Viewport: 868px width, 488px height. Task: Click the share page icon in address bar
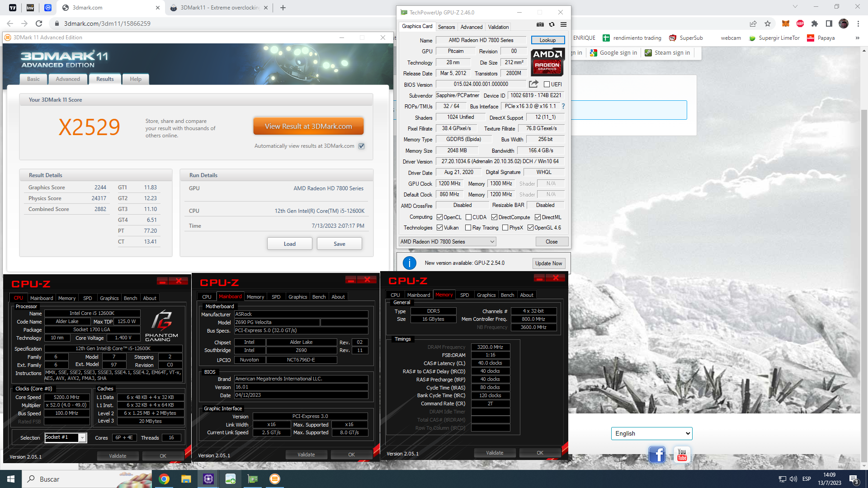tap(753, 23)
